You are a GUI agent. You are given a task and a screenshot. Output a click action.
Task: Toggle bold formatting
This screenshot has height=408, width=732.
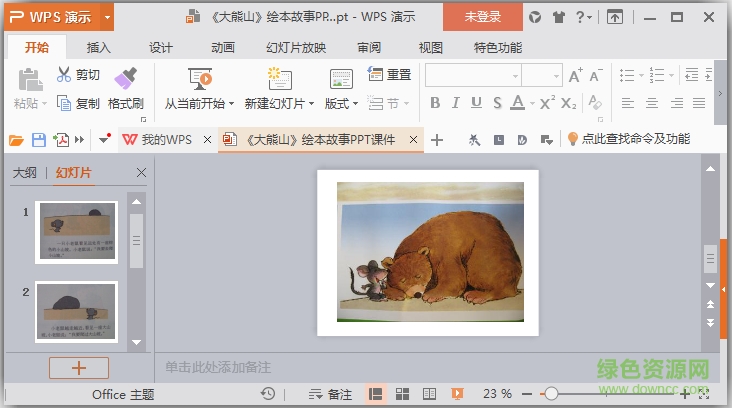tap(435, 103)
